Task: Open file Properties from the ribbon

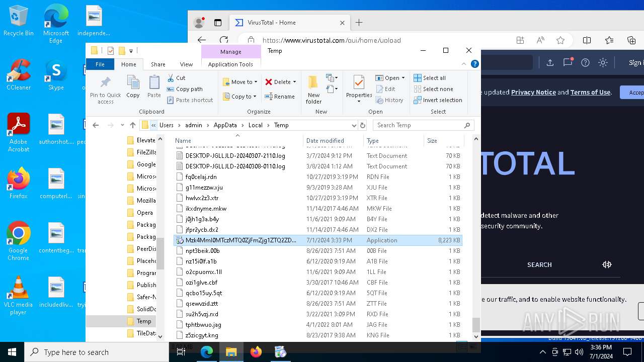Action: tap(359, 89)
